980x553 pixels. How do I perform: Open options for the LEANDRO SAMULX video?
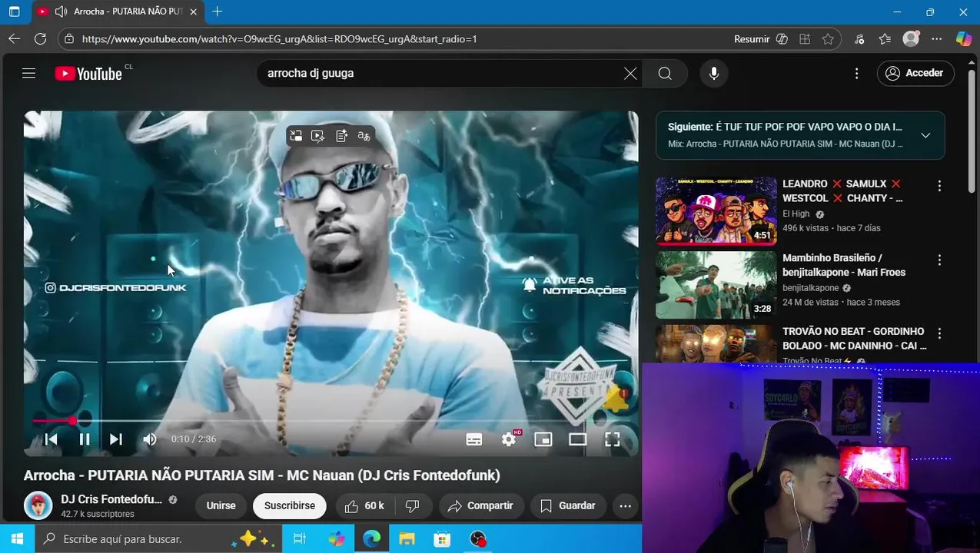[939, 186]
